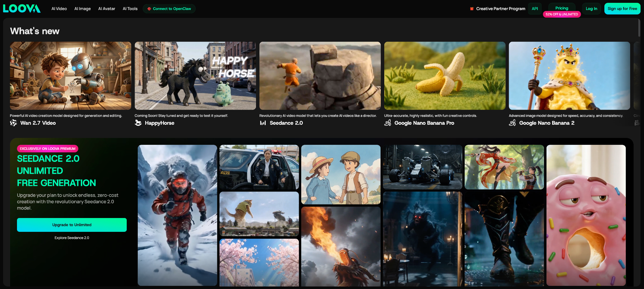
Task: Click the page's vertical scrollbar
Action: pos(639,28)
